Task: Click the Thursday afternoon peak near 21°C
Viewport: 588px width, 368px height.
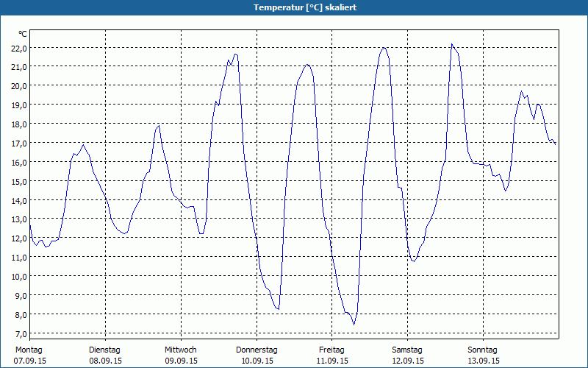Action: pyautogui.click(x=307, y=64)
